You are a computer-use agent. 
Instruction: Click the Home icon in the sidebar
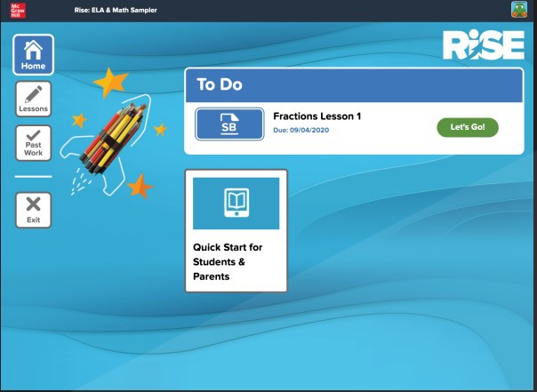(34, 54)
